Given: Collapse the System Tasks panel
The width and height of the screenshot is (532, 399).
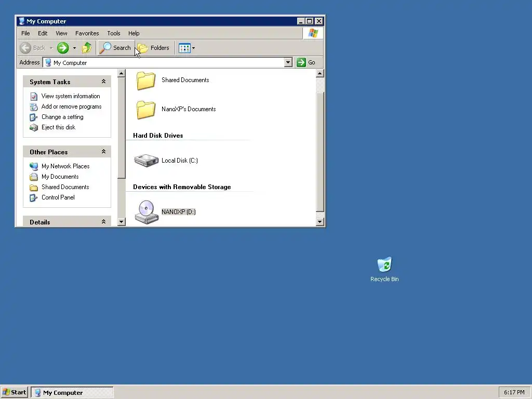Looking at the screenshot, I should click(103, 82).
